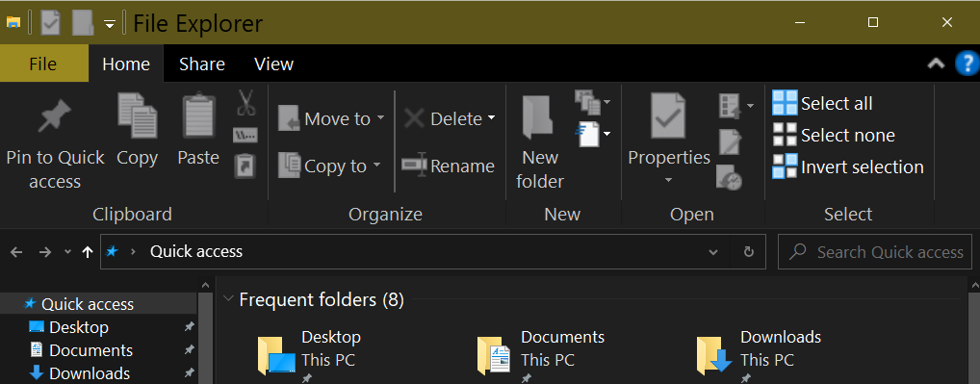
Task: Collapse the Frequent folders group
Action: pos(228,299)
